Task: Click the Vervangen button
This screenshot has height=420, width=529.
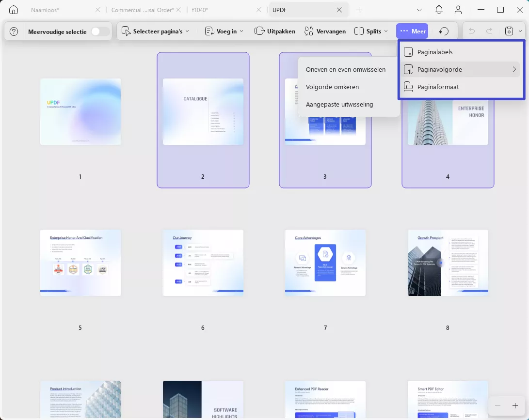Action: 325,31
